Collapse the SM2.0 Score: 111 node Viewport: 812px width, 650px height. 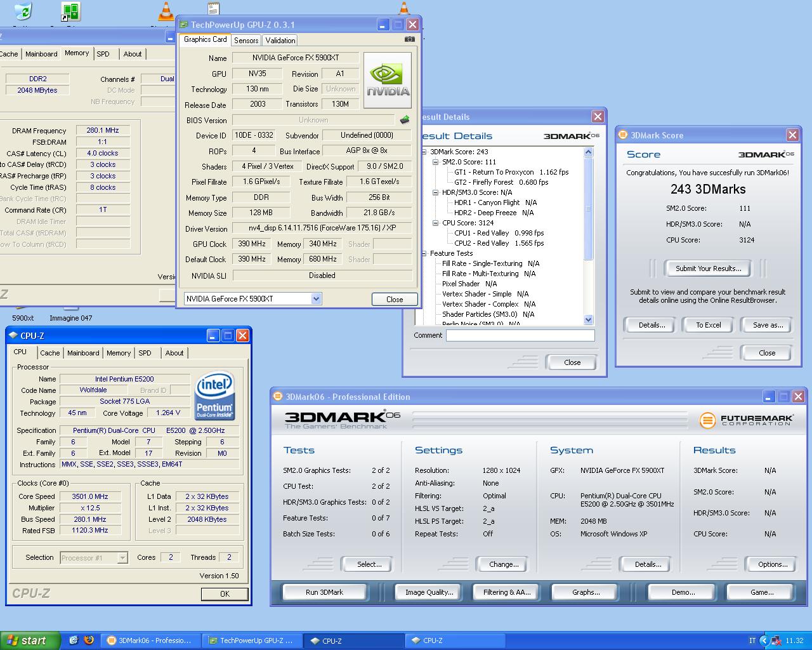click(436, 162)
